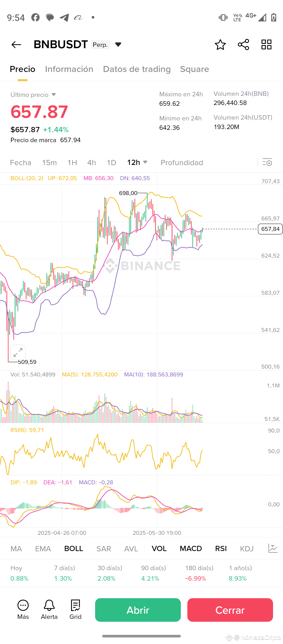Switch to the Precio tab
This screenshot has height=644, width=283.
point(23,69)
